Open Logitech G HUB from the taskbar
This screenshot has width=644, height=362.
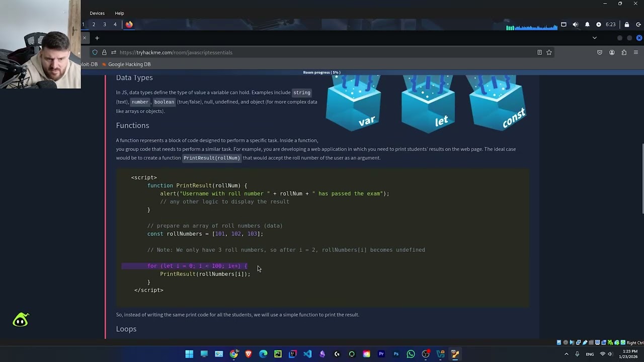click(337, 354)
